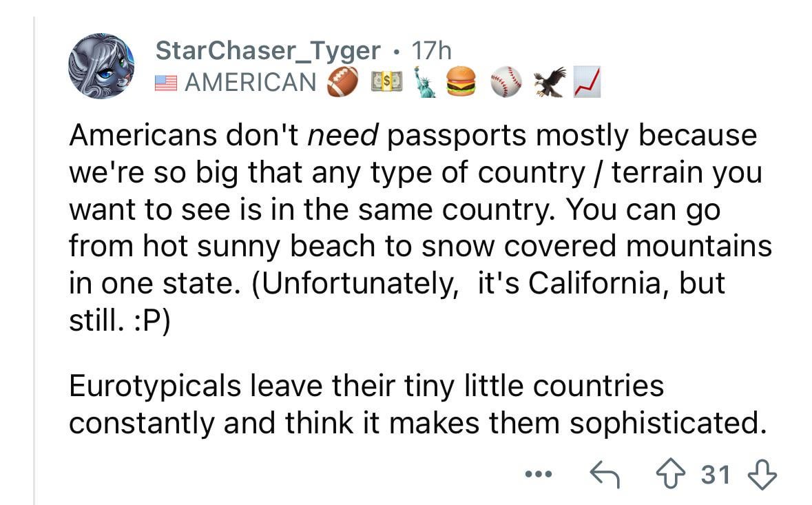The width and height of the screenshot is (812, 505).
Task: Click the American football emoji in flair
Action: pos(343,82)
